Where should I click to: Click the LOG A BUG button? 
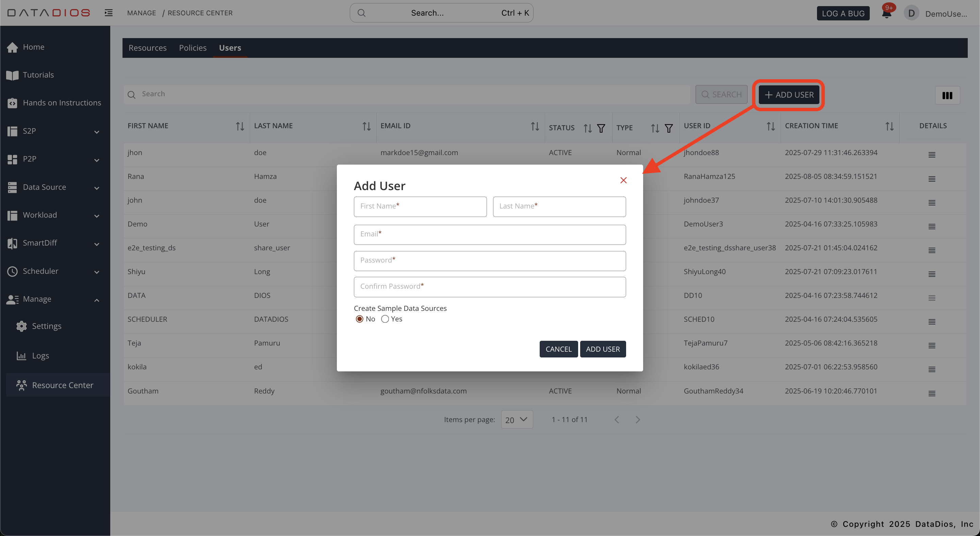coord(843,13)
